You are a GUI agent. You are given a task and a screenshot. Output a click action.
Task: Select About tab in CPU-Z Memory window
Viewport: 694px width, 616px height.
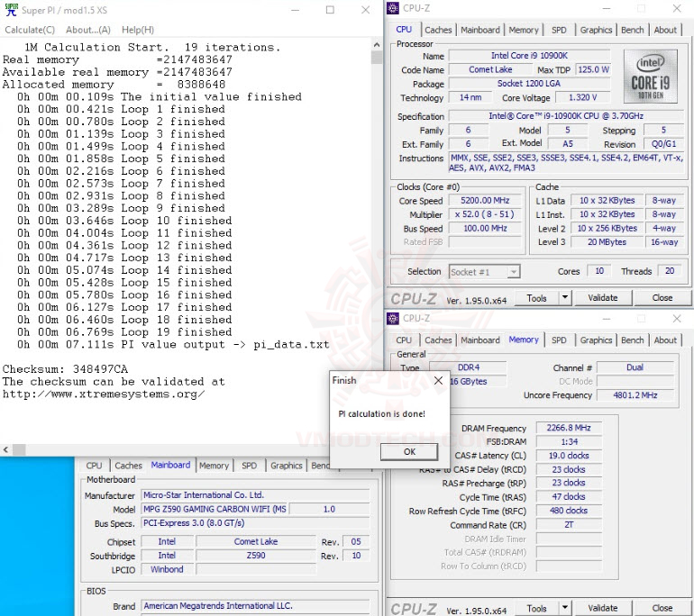tap(665, 340)
